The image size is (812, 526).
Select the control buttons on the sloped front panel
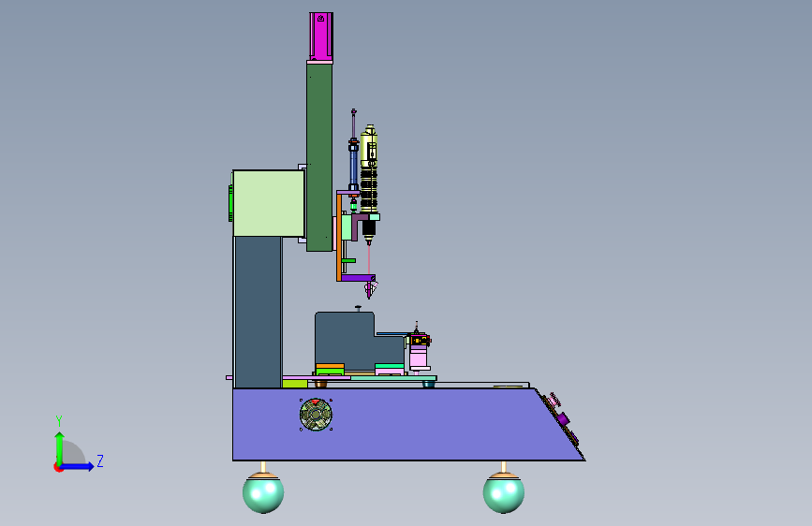(561, 417)
